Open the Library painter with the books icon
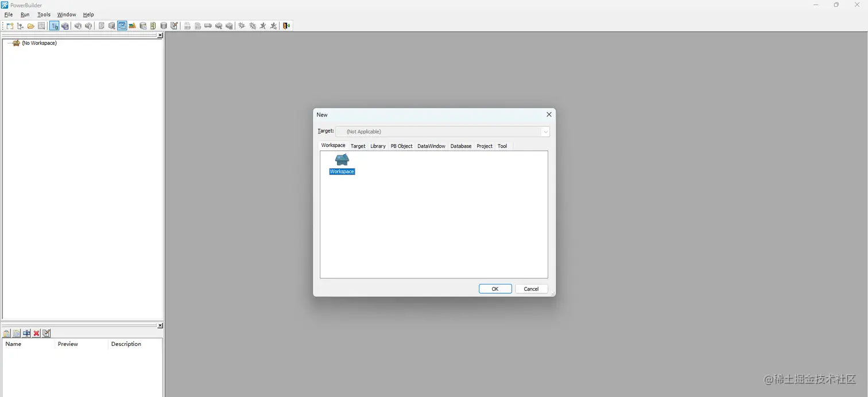868x397 pixels. [x=132, y=26]
